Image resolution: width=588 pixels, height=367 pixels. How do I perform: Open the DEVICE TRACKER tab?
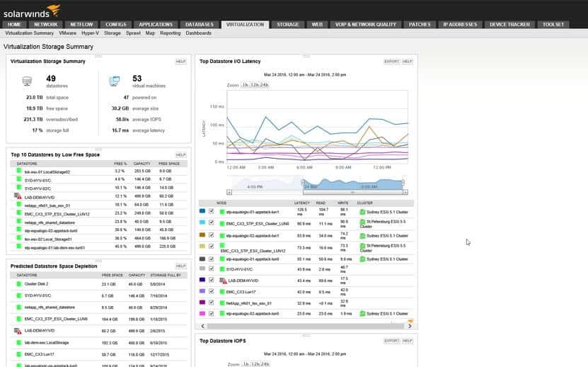(509, 24)
